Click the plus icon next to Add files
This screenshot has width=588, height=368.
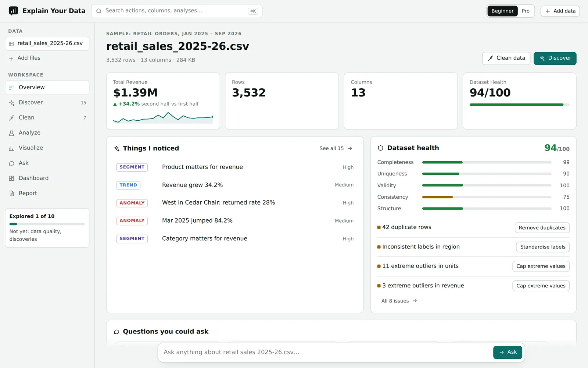pyautogui.click(x=11, y=59)
